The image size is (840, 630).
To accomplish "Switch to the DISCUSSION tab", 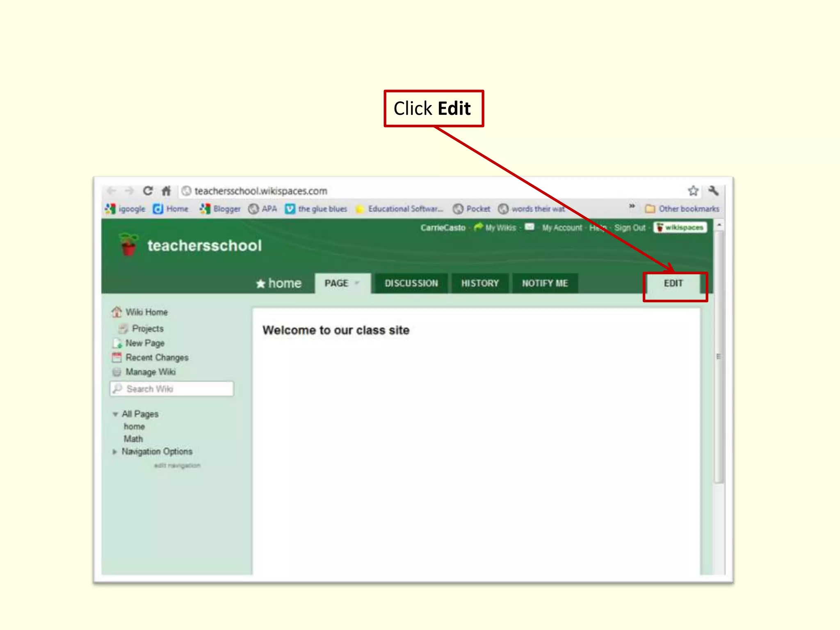I will pos(411,283).
